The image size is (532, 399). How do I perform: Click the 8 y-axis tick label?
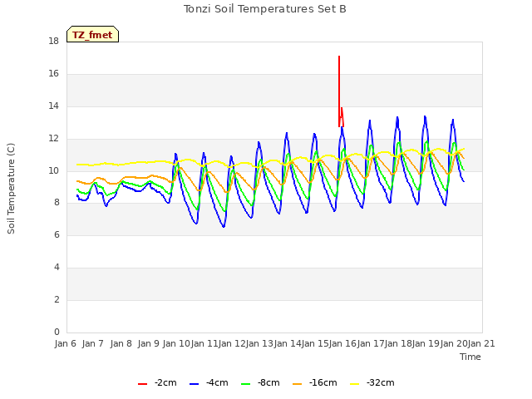pyautogui.click(x=57, y=203)
